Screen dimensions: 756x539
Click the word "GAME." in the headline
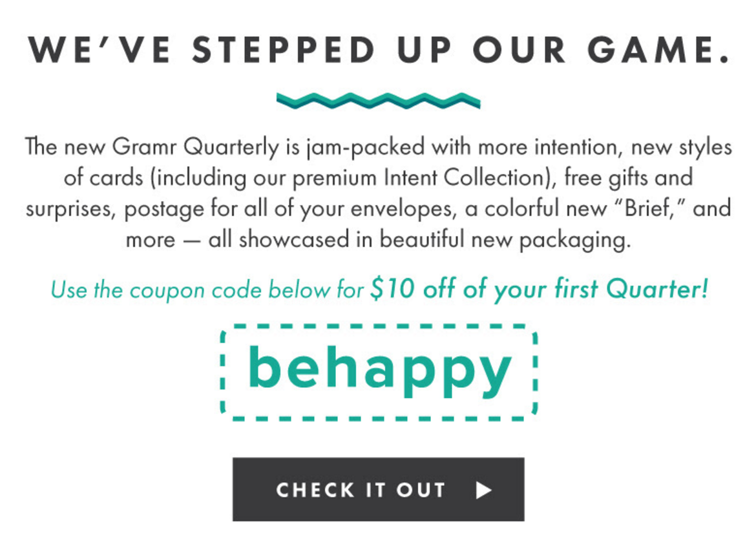pos(658,50)
